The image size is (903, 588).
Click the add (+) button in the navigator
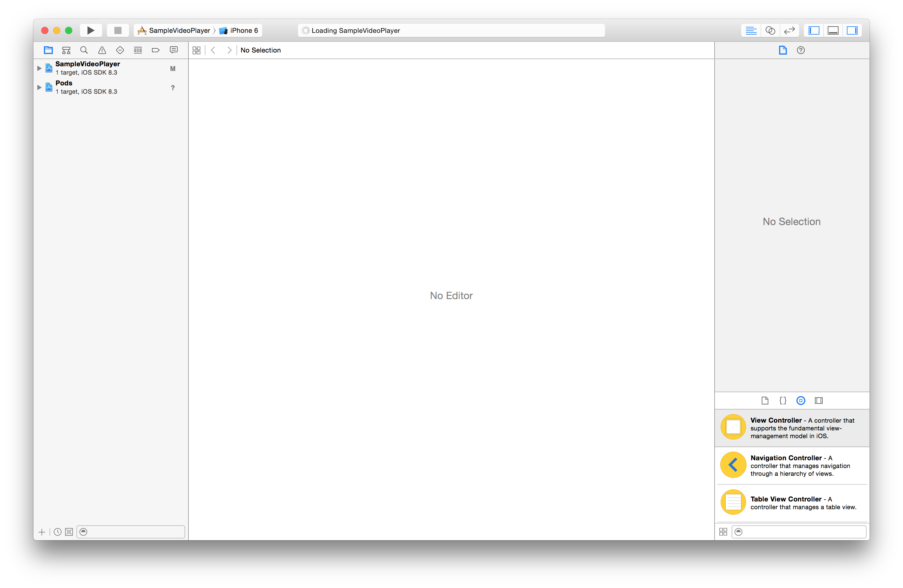click(42, 532)
